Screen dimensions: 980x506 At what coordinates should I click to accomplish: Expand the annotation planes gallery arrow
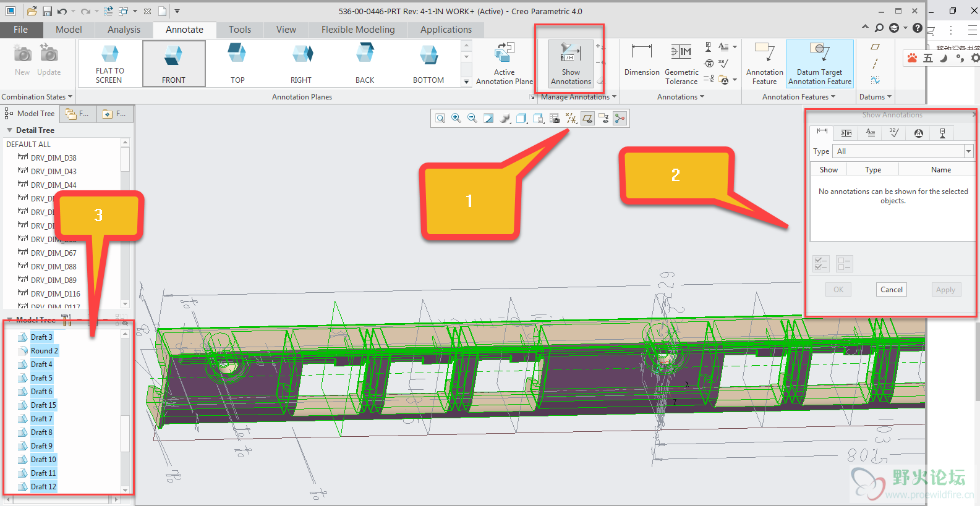click(467, 82)
